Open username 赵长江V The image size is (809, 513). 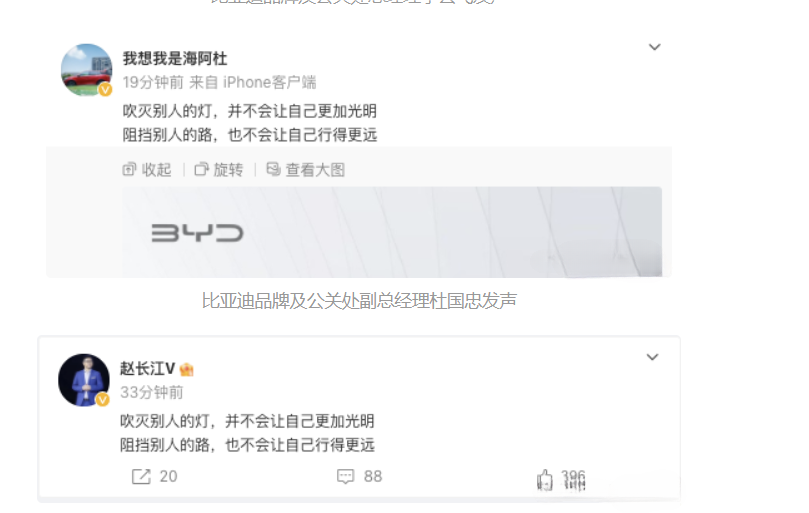[148, 368]
